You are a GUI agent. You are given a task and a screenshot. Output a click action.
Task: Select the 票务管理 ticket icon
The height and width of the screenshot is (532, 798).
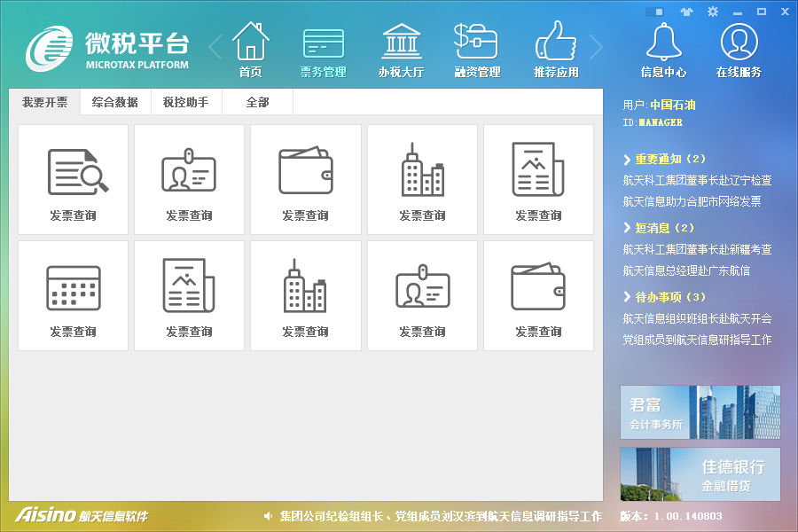[323, 53]
